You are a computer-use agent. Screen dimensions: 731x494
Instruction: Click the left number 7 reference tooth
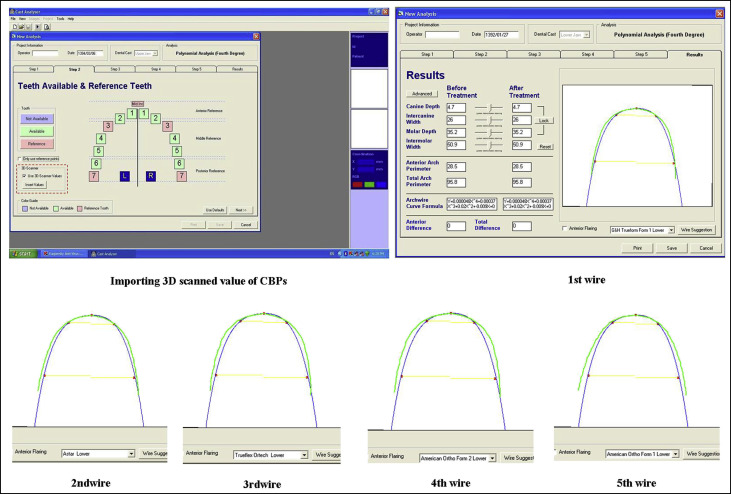click(x=95, y=176)
